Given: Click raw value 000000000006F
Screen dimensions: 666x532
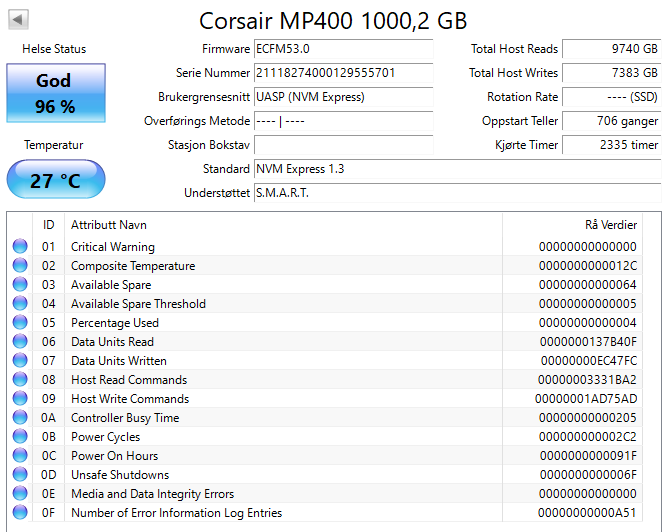Looking at the screenshot, I should point(588,475).
